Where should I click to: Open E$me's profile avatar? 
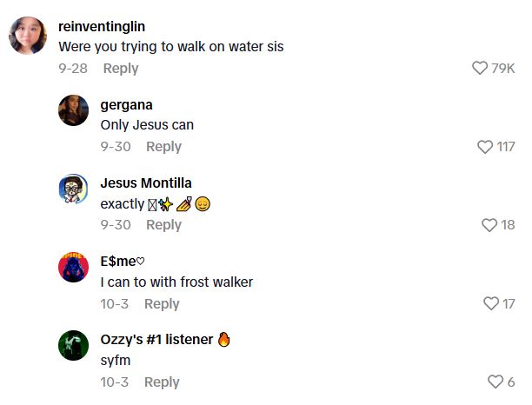73,267
